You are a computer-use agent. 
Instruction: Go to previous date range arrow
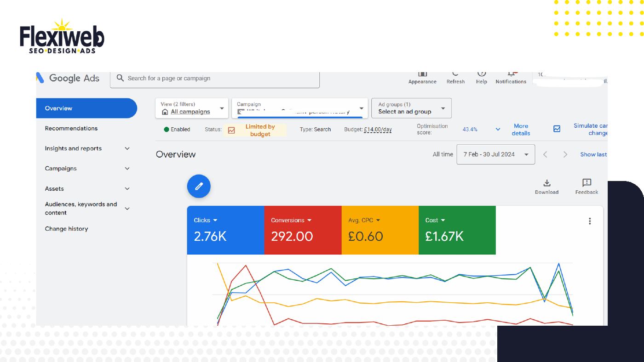pyautogui.click(x=545, y=154)
